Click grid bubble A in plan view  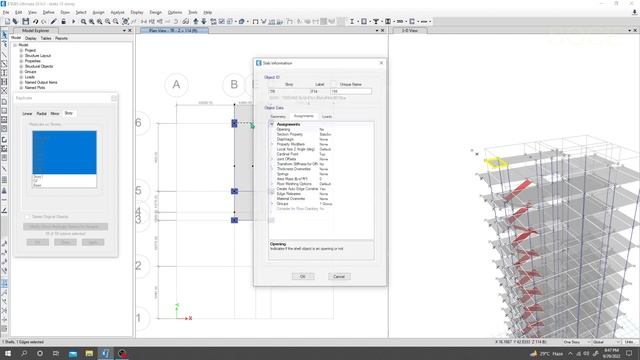point(176,84)
